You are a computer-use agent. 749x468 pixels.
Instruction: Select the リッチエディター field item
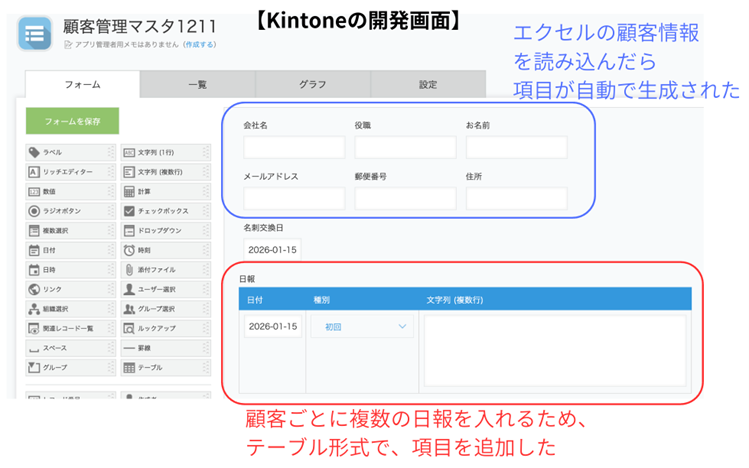(68, 172)
